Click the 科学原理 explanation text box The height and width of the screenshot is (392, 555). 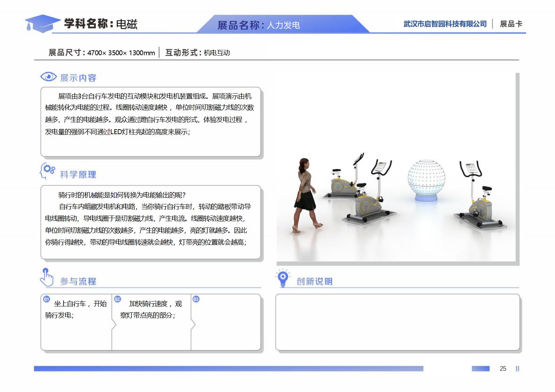click(151, 222)
